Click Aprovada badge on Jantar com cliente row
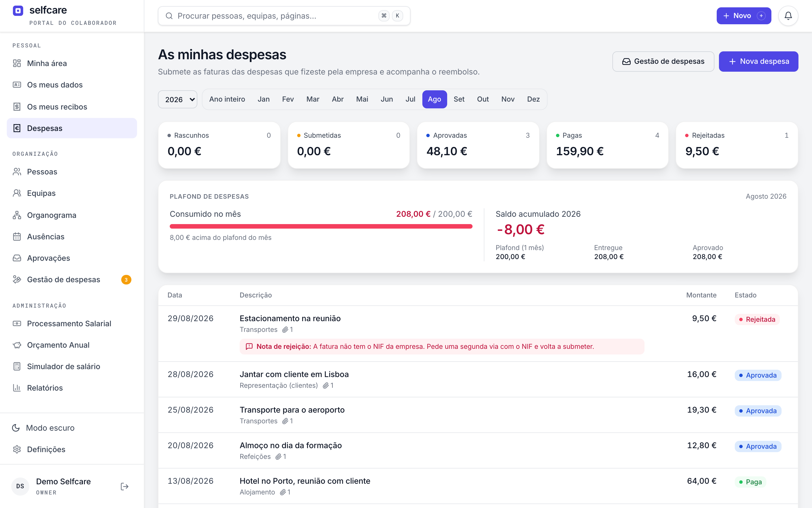 click(x=758, y=375)
